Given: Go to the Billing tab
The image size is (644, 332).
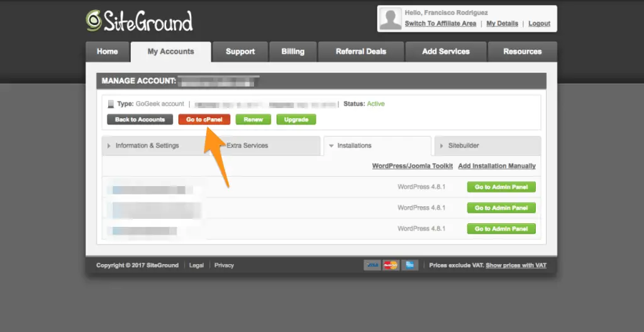Looking at the screenshot, I should [293, 52].
